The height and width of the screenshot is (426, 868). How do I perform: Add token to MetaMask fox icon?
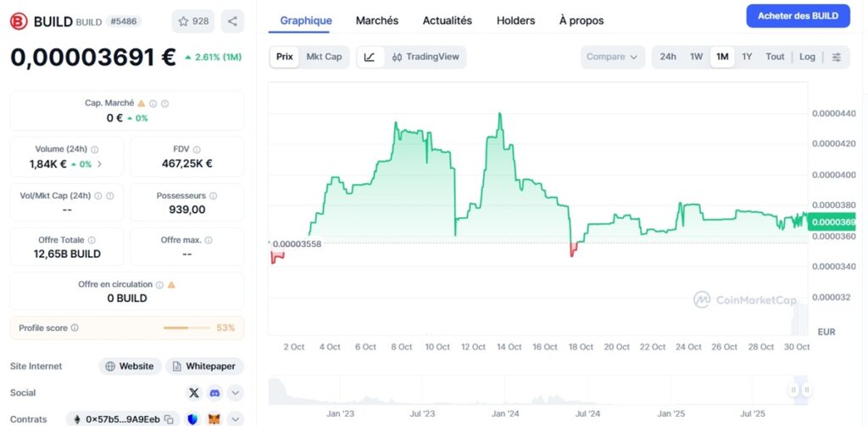pos(214,419)
